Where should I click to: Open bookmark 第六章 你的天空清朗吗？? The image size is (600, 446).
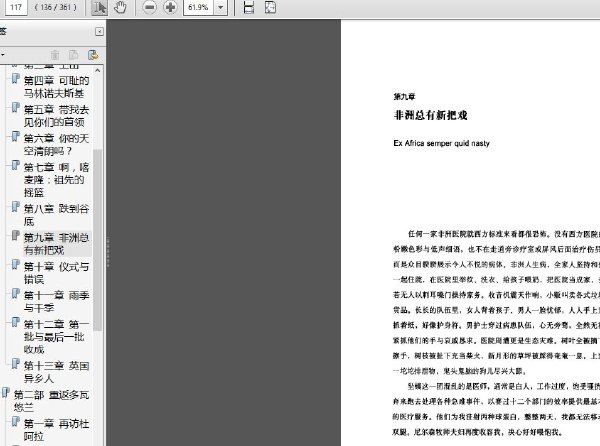click(x=56, y=145)
